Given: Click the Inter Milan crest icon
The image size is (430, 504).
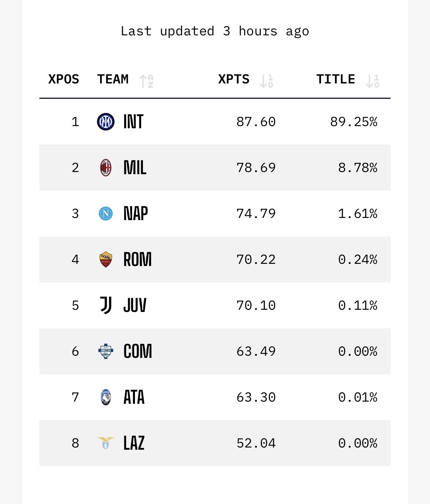Looking at the screenshot, I should tap(106, 122).
